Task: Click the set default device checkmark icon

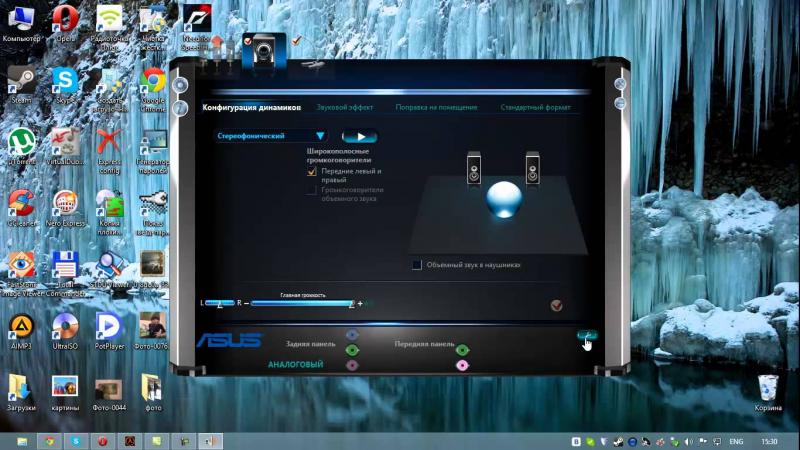Action: tap(557, 305)
